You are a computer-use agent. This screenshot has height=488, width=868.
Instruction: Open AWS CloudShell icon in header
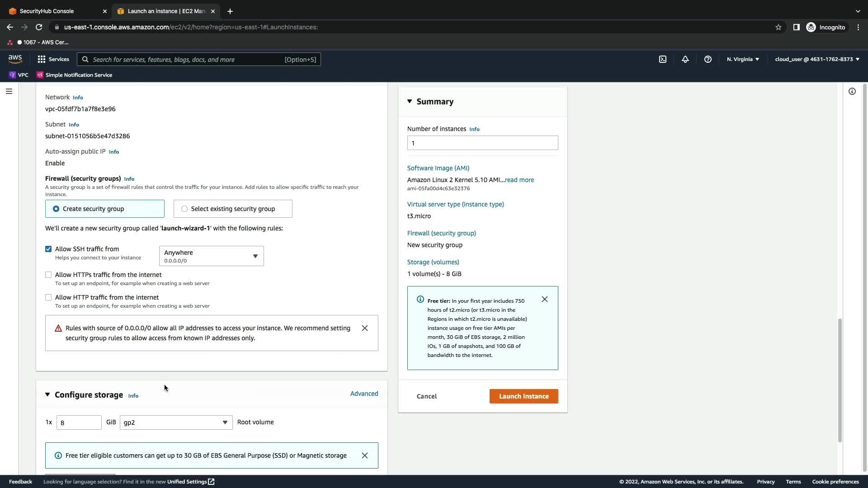pos(663,59)
